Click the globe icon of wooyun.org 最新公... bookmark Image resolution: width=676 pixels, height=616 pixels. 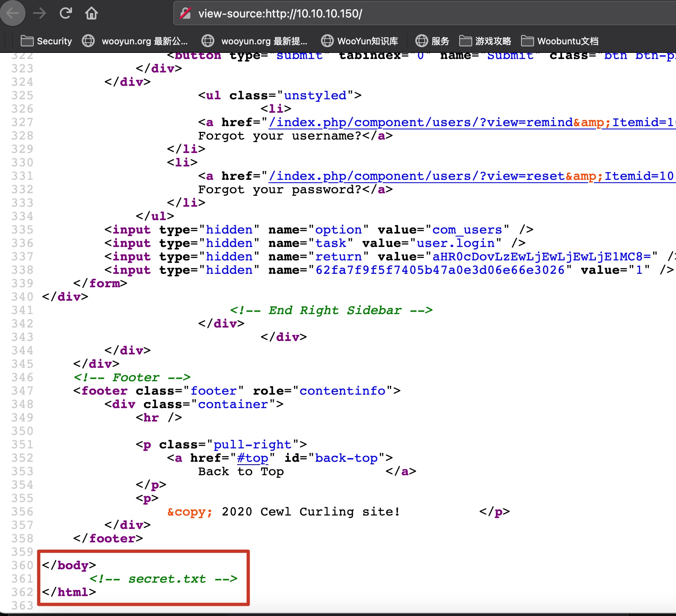pyautogui.click(x=88, y=41)
